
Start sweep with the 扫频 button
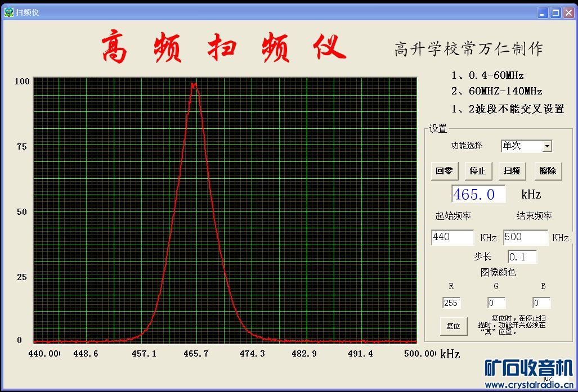[512, 171]
